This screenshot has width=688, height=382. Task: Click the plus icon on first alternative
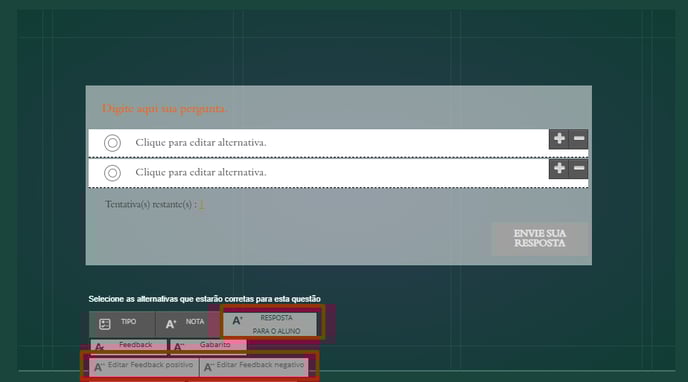pyautogui.click(x=559, y=139)
